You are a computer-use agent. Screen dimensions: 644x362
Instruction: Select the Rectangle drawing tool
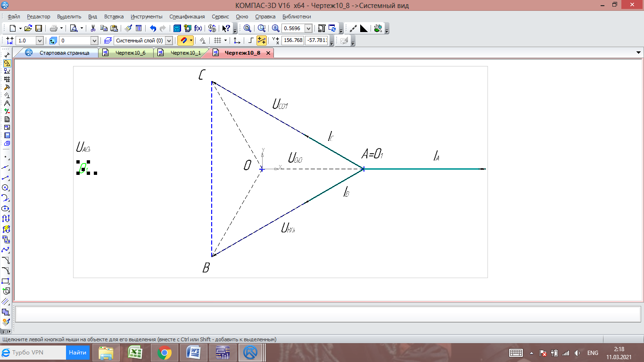[6, 281]
